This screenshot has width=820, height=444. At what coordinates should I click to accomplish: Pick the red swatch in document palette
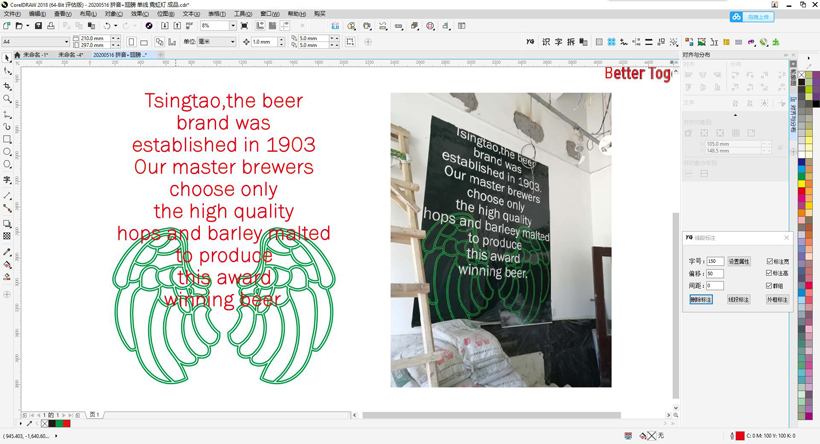(66, 424)
